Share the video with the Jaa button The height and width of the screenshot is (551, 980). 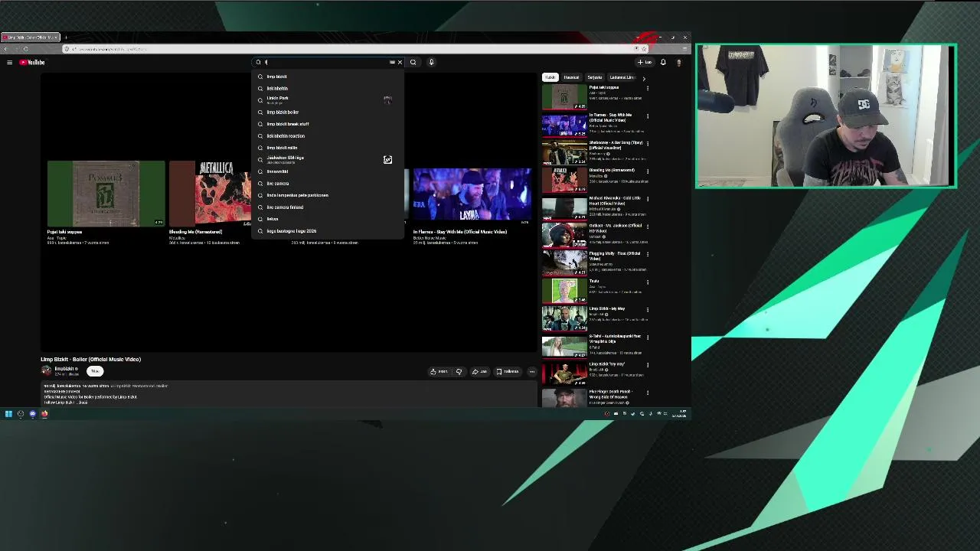(x=479, y=371)
